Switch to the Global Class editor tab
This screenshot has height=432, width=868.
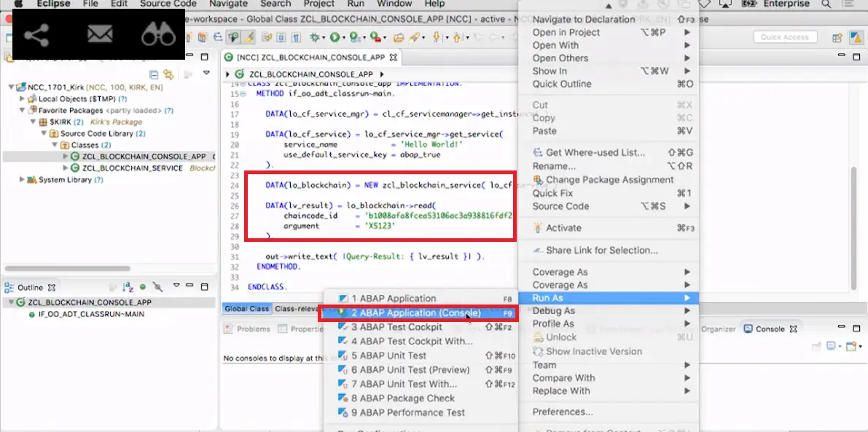click(x=247, y=309)
